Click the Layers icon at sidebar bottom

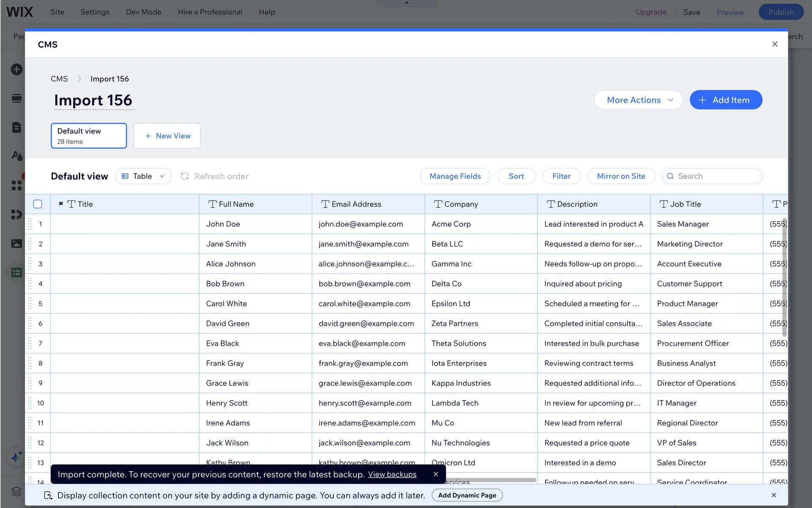(16, 491)
